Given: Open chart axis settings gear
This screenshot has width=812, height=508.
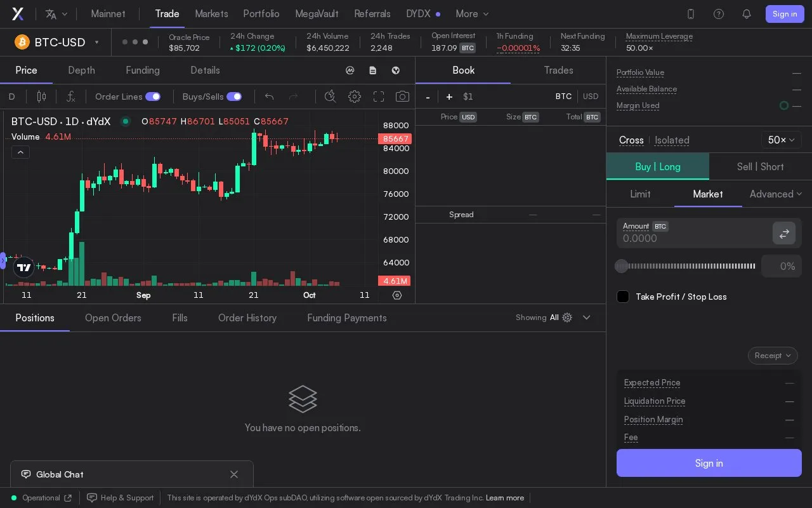Looking at the screenshot, I should (x=397, y=295).
